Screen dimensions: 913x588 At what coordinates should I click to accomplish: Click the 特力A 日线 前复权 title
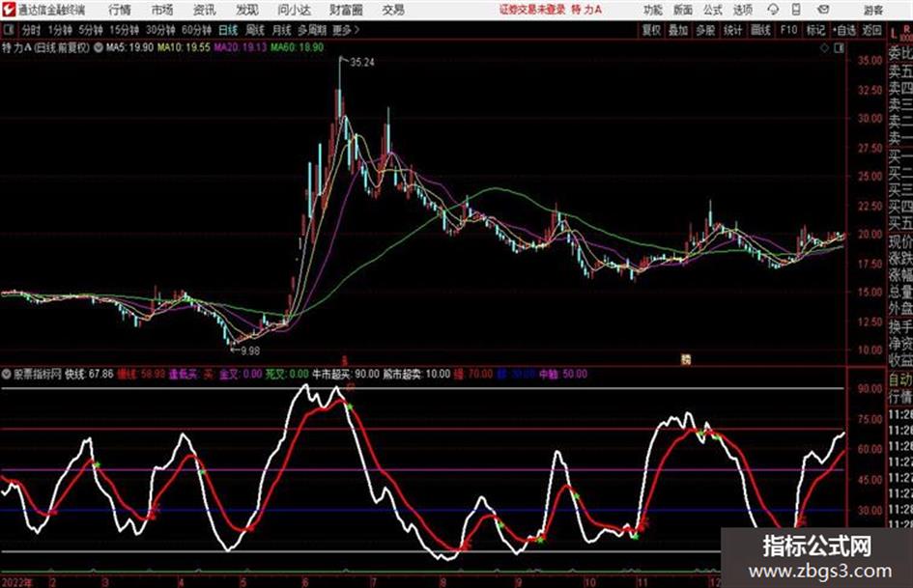[46, 47]
